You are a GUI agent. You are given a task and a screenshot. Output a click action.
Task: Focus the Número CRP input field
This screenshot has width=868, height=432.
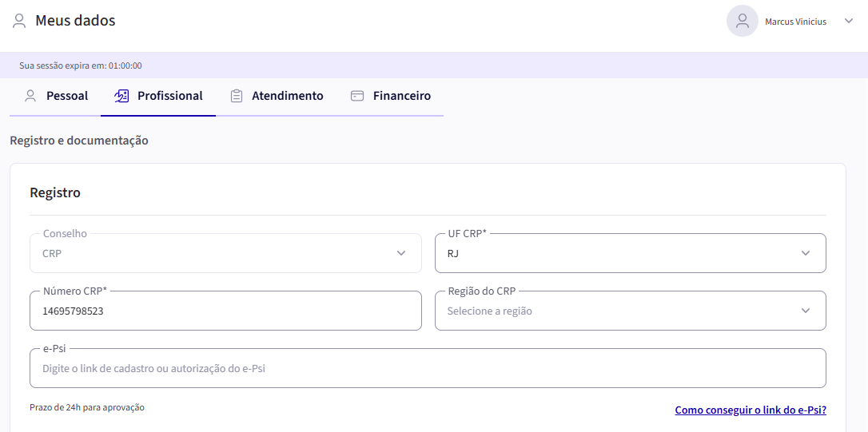point(225,311)
